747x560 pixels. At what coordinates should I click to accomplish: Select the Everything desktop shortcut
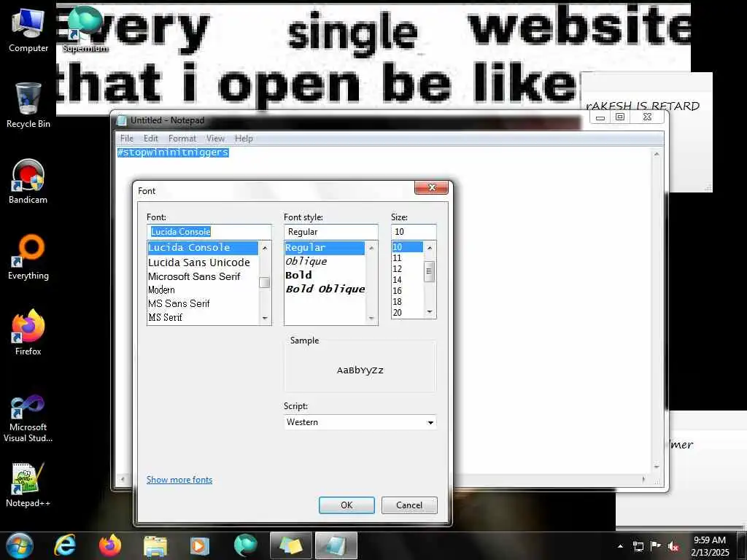coord(28,257)
